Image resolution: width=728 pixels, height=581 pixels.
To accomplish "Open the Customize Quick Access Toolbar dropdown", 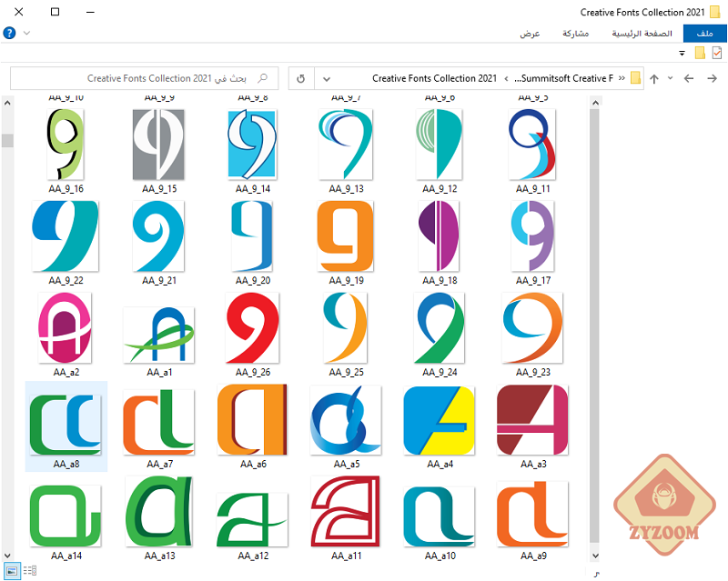I will (682, 54).
